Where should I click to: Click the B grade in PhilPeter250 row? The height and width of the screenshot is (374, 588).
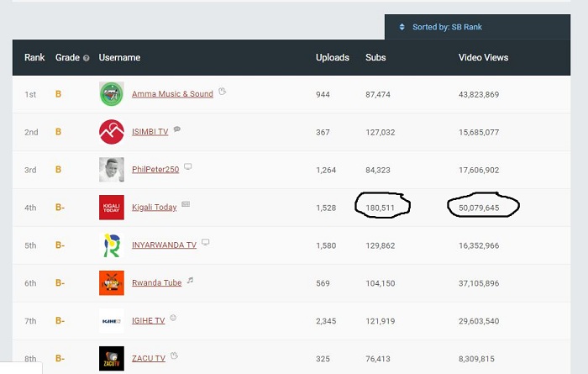point(58,170)
